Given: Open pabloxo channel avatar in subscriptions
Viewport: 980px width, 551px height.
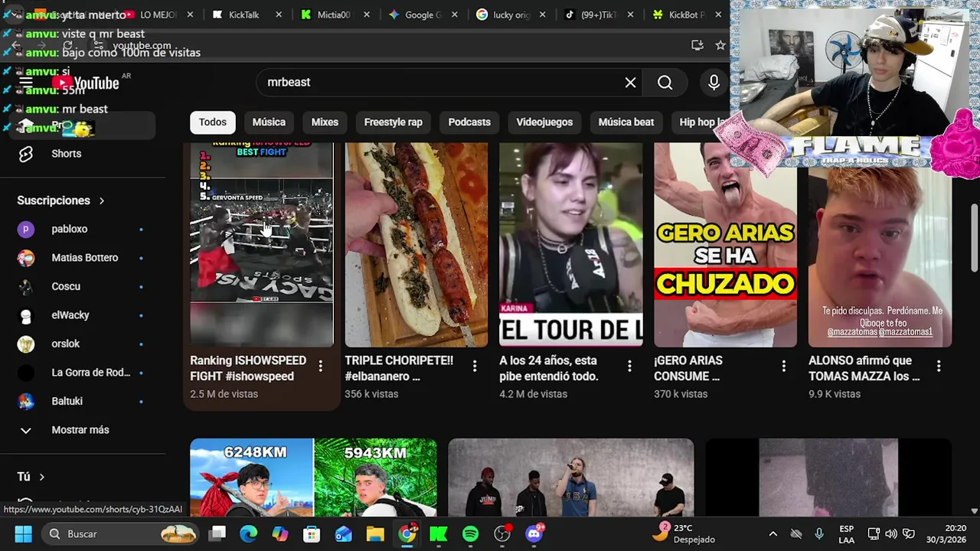Looking at the screenshot, I should click(26, 229).
